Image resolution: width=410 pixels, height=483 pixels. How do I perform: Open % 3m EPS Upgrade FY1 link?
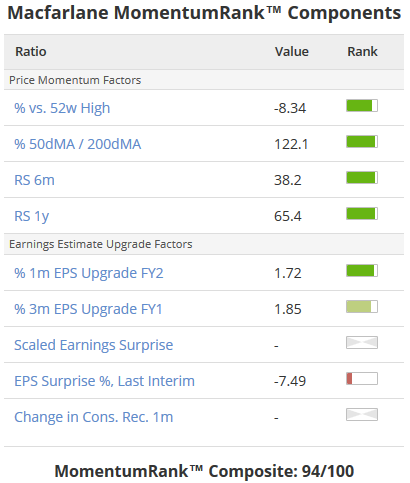pos(88,309)
